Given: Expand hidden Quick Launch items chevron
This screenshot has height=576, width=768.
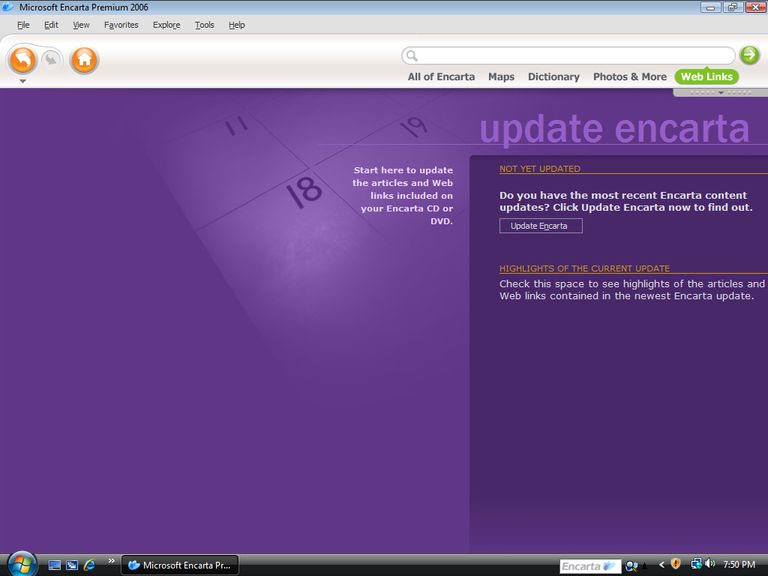Looking at the screenshot, I should click(x=111, y=562).
